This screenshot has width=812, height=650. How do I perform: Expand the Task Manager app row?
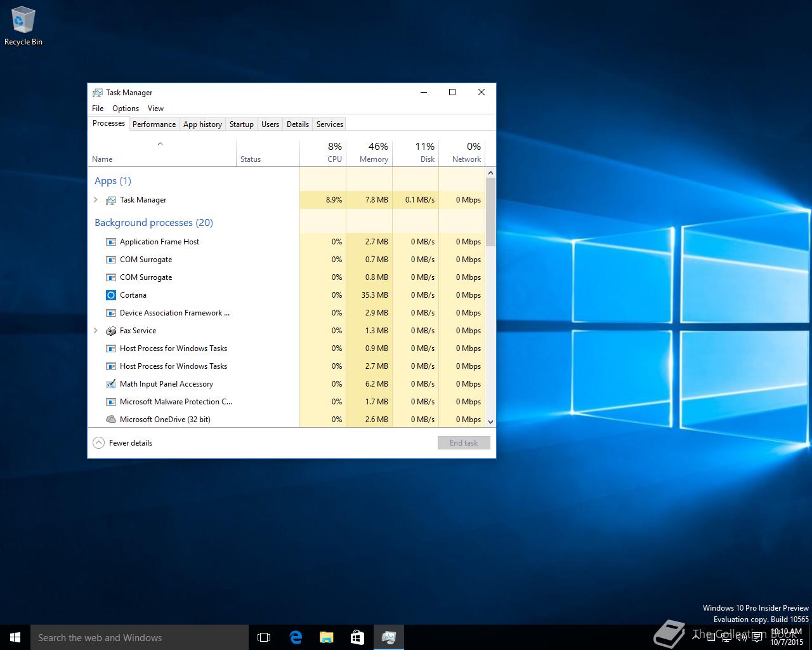click(x=96, y=200)
